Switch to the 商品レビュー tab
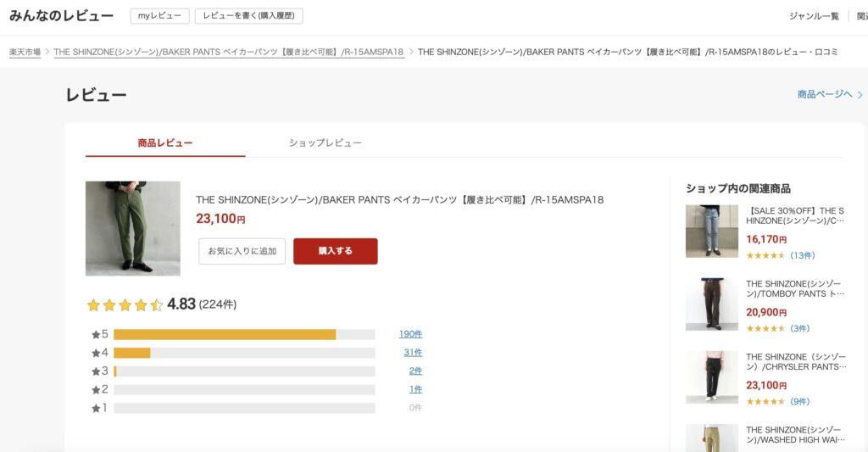Image resolution: width=868 pixels, height=452 pixels. tap(165, 142)
